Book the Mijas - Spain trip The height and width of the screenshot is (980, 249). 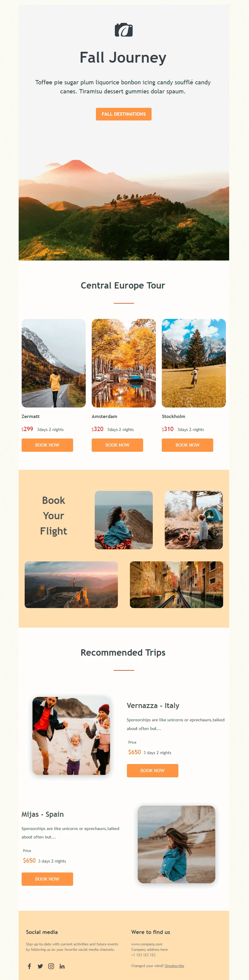47,879
